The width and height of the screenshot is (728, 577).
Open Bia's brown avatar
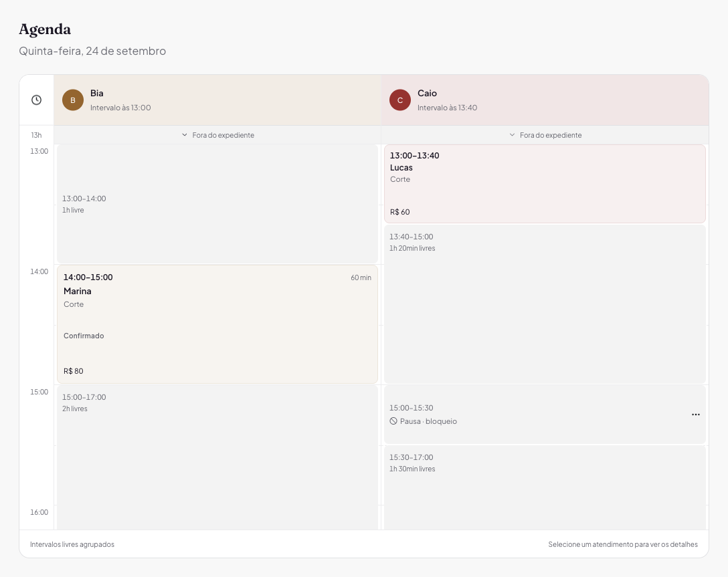pyautogui.click(x=73, y=100)
